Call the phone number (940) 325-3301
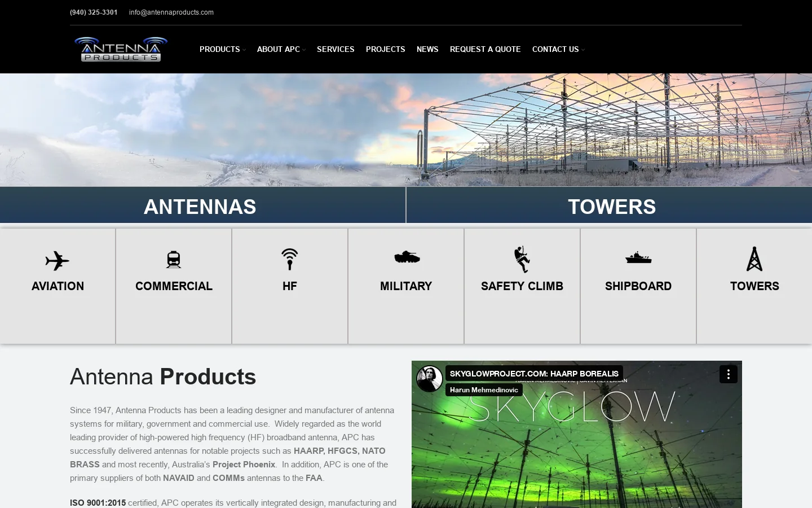This screenshot has height=508, width=812. click(x=94, y=12)
